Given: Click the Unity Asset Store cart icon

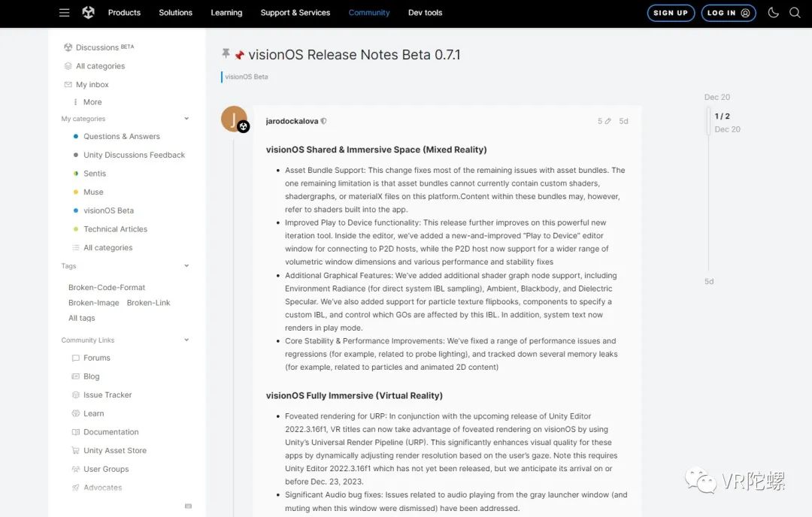Looking at the screenshot, I should click(x=76, y=450).
